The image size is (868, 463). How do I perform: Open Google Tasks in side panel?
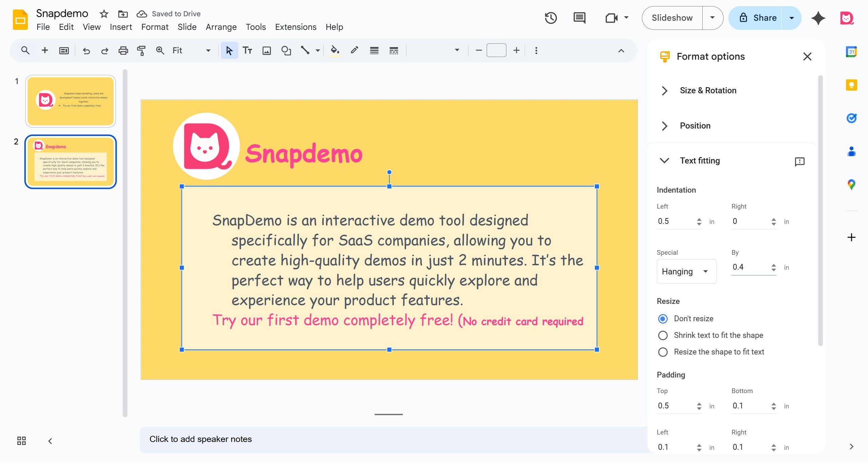point(851,118)
